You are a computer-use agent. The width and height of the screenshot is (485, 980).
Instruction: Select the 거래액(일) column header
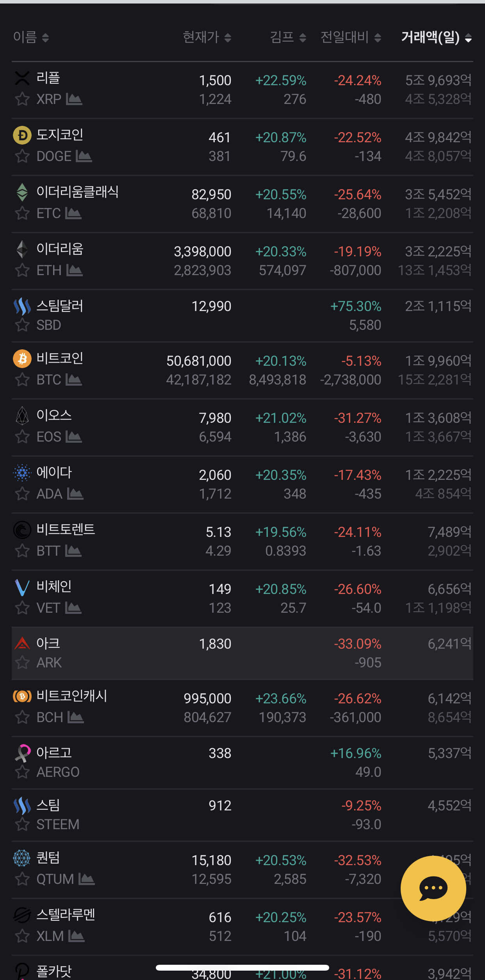(x=436, y=38)
